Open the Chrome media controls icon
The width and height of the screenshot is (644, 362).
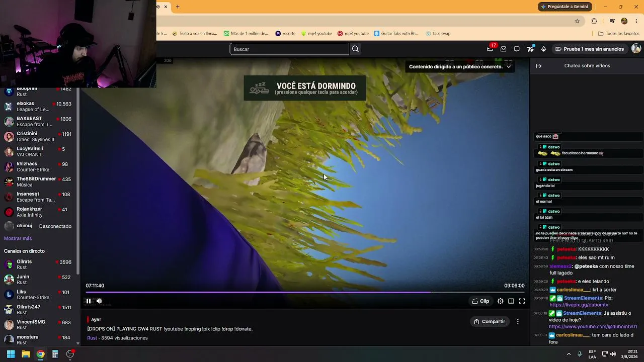(x=612, y=21)
